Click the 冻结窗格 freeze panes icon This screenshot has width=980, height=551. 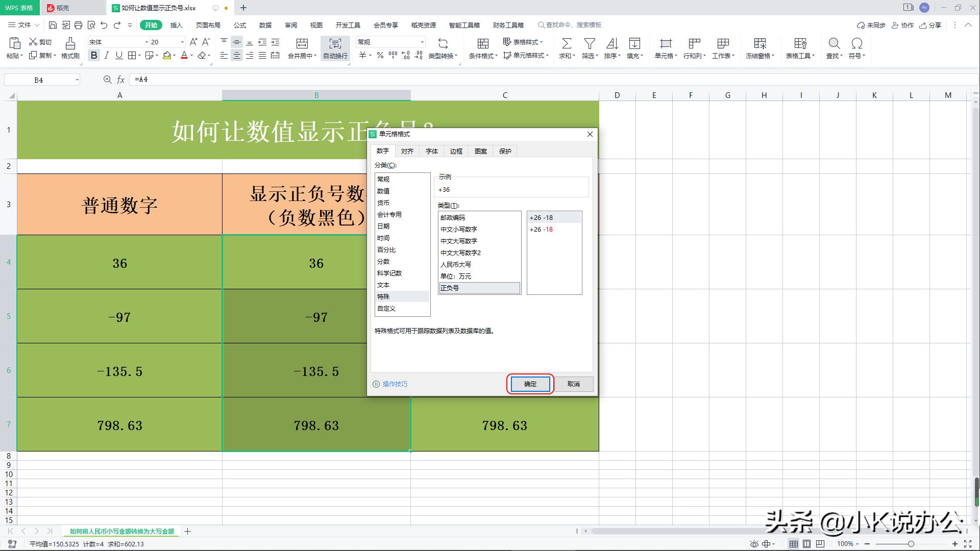coord(759,48)
